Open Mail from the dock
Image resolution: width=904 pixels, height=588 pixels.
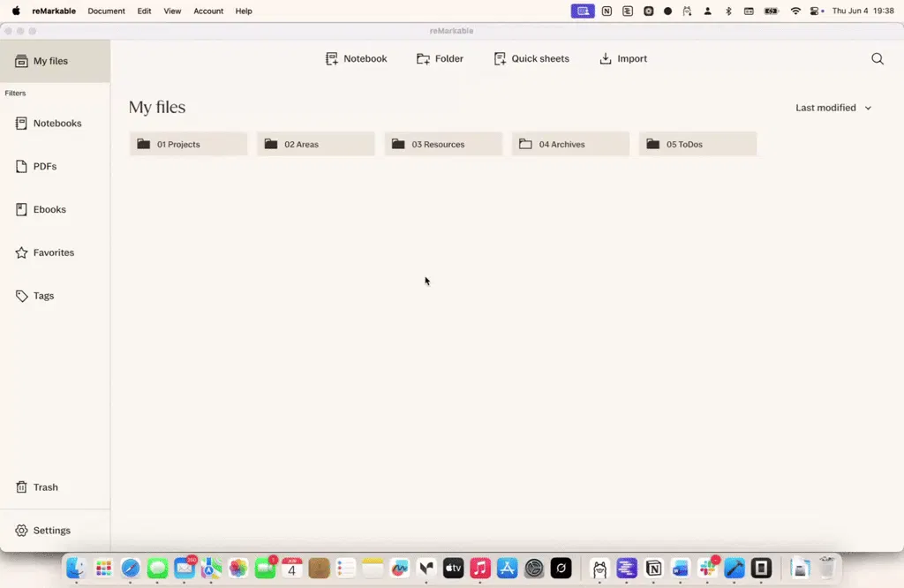(185, 569)
